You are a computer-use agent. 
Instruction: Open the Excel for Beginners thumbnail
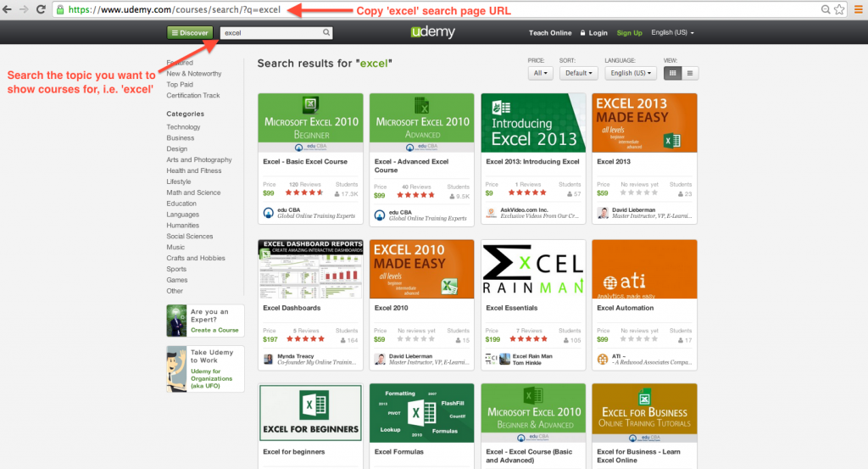coord(310,413)
